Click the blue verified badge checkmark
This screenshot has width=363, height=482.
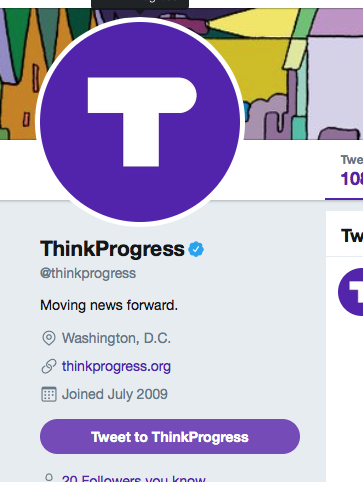click(196, 249)
